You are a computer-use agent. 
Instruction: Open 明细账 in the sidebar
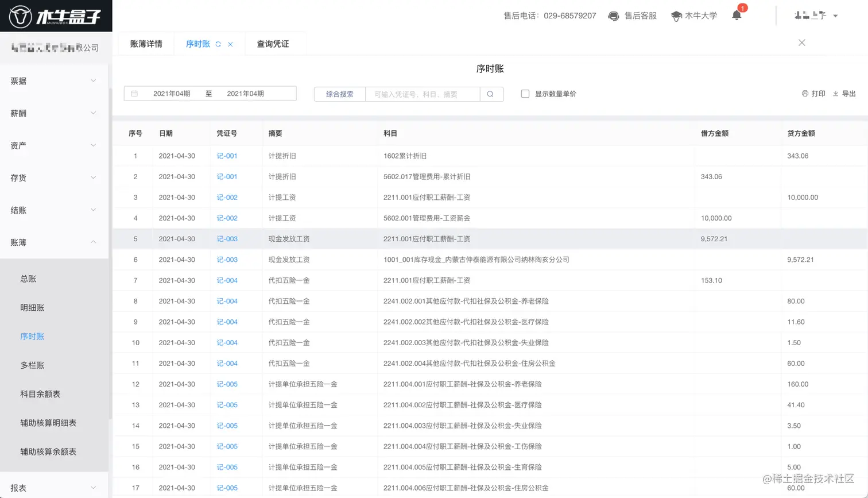click(32, 307)
